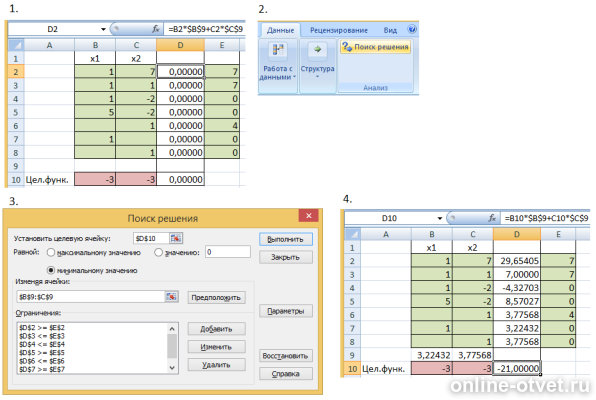The width and height of the screenshot is (596, 400).
Task: Click Цел.функ. label in sheet 1
Action: pyautogui.click(x=47, y=179)
